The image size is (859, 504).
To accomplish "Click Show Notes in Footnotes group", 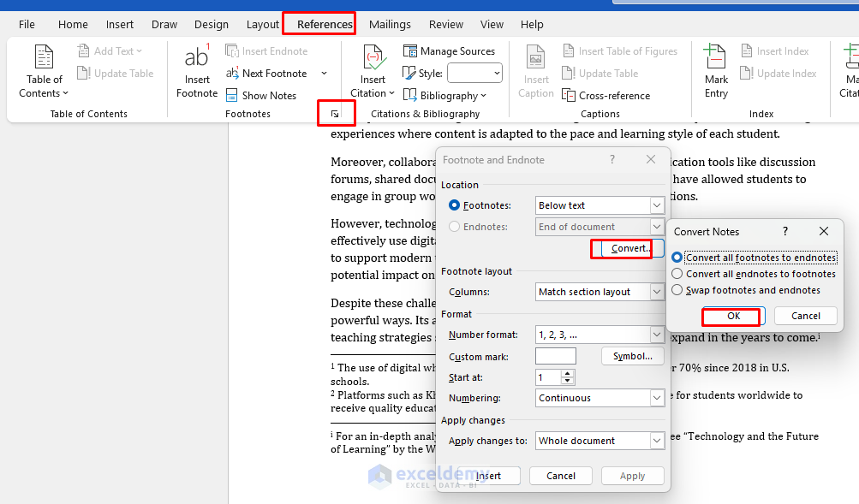I will [261, 96].
